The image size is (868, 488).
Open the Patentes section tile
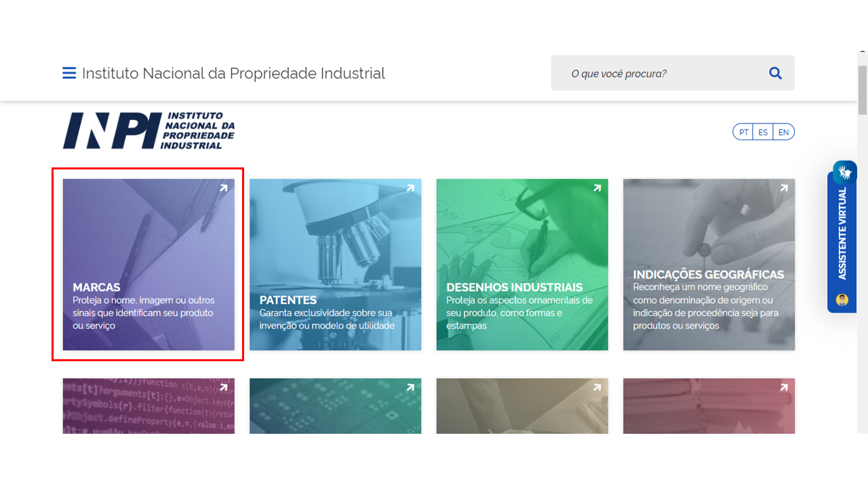pos(336,264)
